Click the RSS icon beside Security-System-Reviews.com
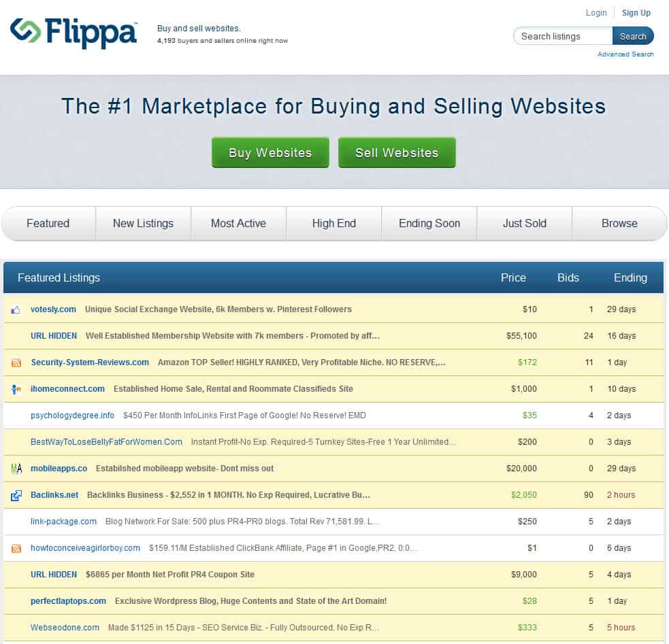The image size is (669, 644). click(16, 363)
